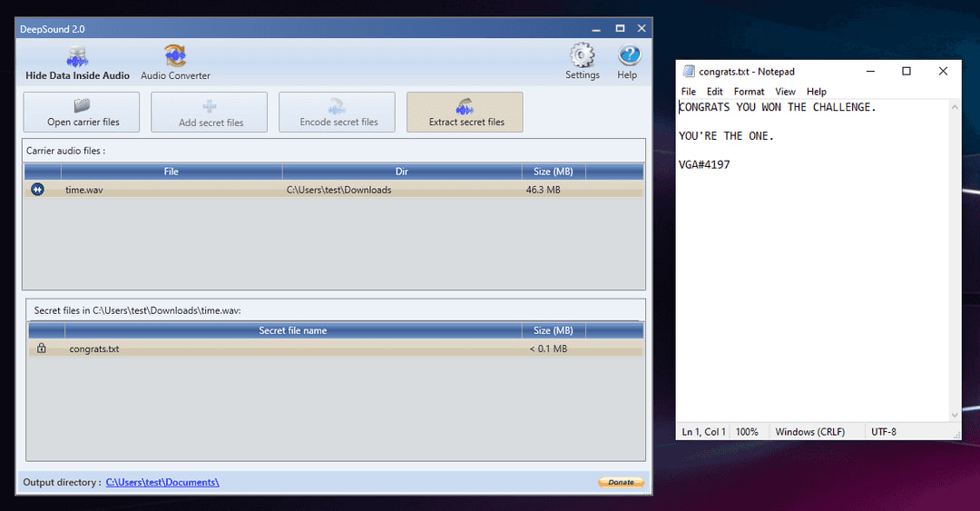Click Notepad scrollbar down arrow
Screen dimensions: 980x511
[x=955, y=415]
